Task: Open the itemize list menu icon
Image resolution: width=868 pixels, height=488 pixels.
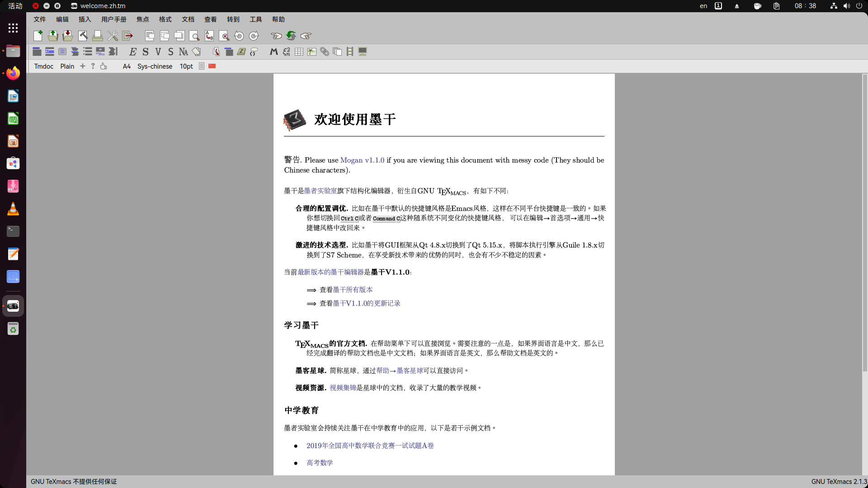Action: click(88, 52)
